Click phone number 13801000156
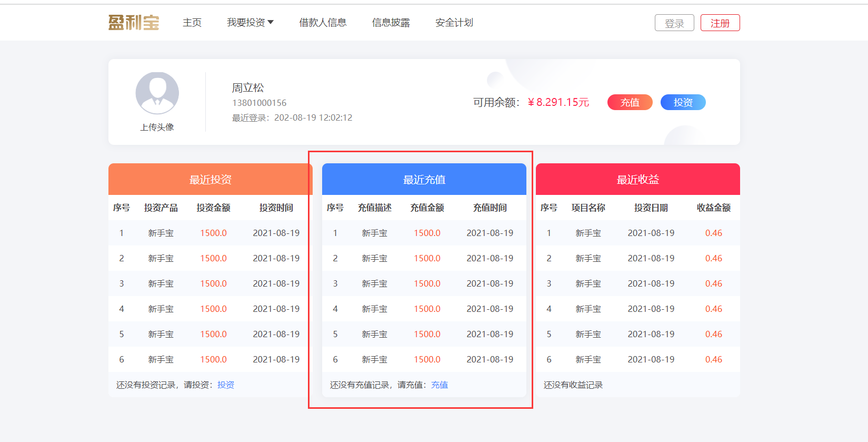 [x=260, y=103]
